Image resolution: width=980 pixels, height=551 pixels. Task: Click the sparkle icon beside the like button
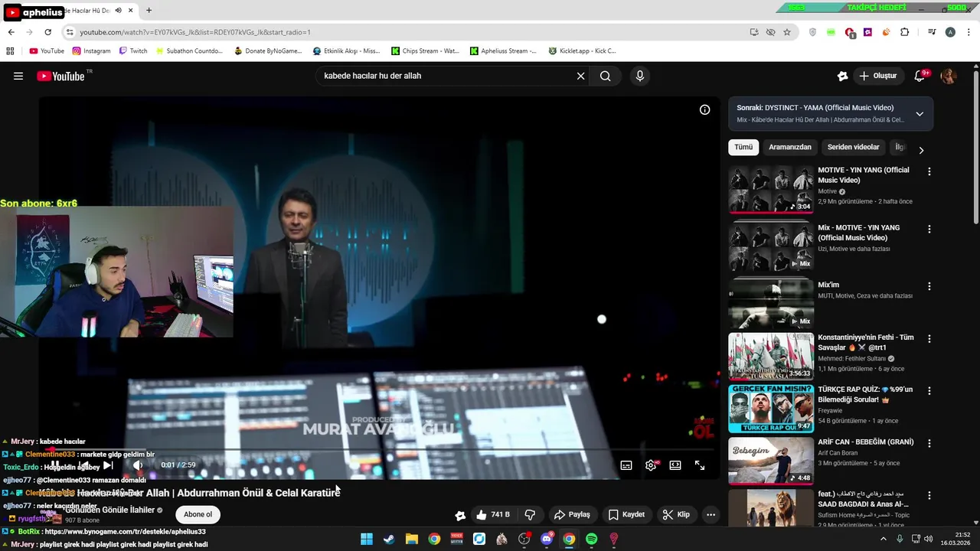(460, 515)
